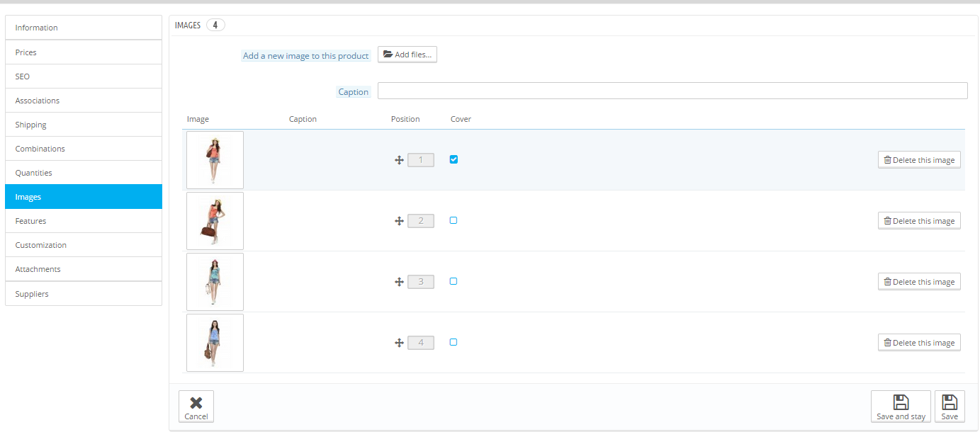
Task: Click the move crosshair for image position 4
Action: click(399, 342)
